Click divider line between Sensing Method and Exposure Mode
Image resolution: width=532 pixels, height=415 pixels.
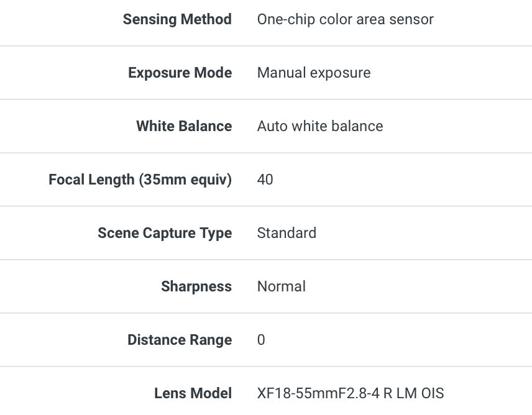(266, 46)
